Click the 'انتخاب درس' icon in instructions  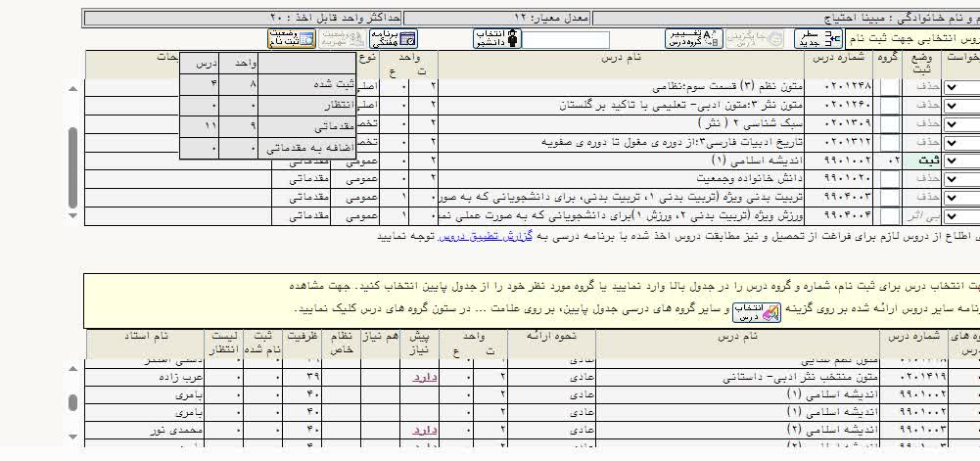click(771, 312)
